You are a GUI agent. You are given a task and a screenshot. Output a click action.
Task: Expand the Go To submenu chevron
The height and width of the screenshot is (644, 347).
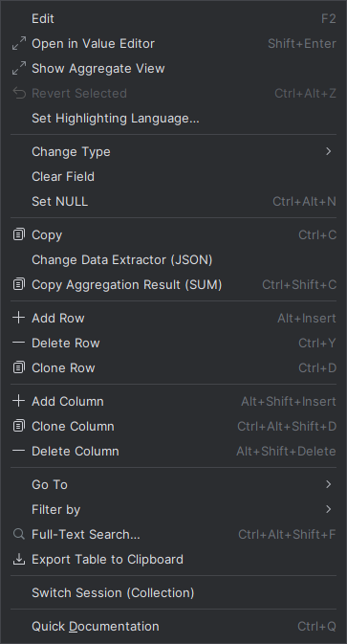(328, 484)
